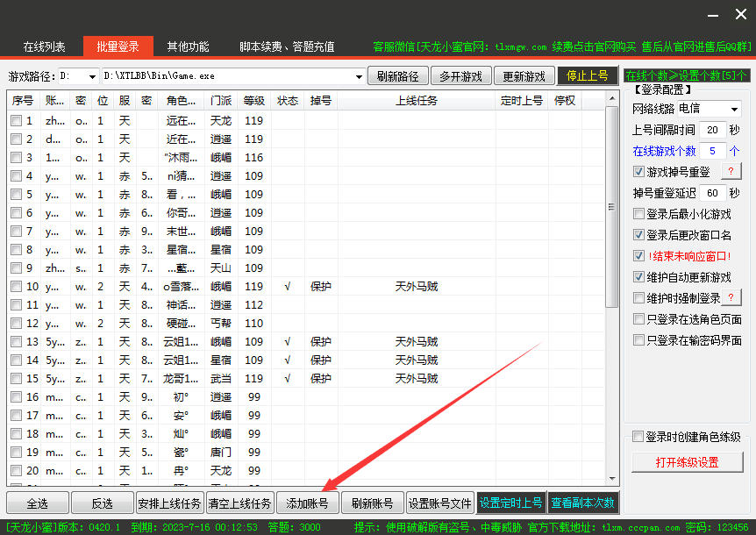Image resolution: width=756 pixels, height=535 pixels.
Task: Click the 查看副本次数 button
Action: (x=583, y=503)
